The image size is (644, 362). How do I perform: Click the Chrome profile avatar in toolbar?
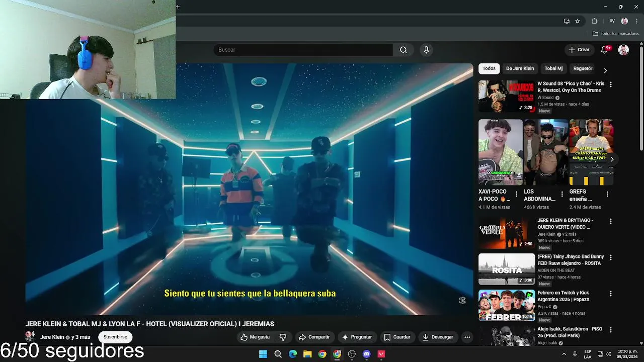(x=624, y=21)
